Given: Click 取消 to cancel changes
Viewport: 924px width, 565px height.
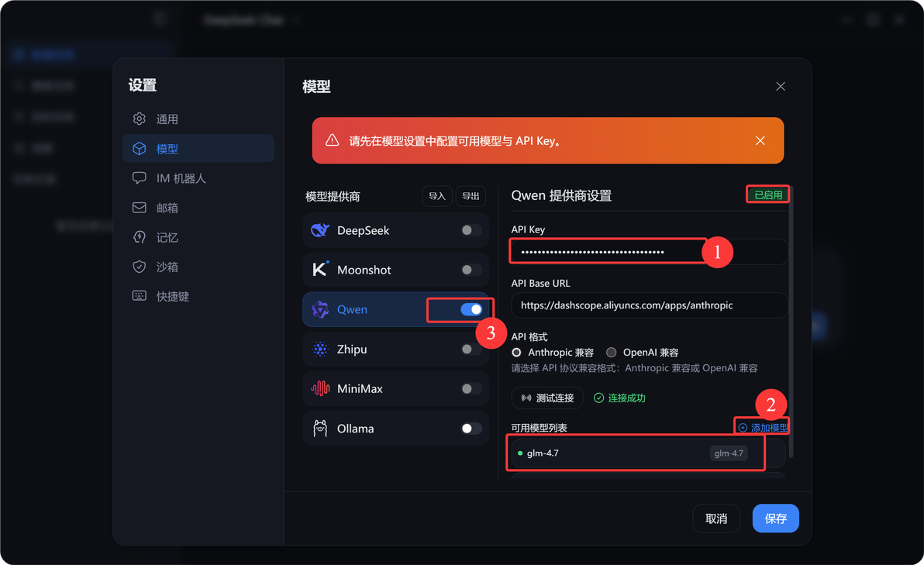Looking at the screenshot, I should click(x=716, y=518).
